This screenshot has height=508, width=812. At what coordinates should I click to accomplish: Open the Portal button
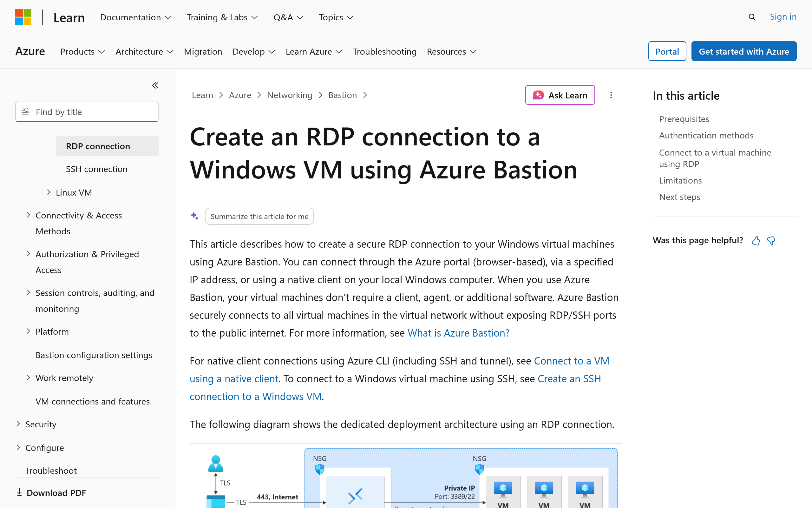pos(667,51)
